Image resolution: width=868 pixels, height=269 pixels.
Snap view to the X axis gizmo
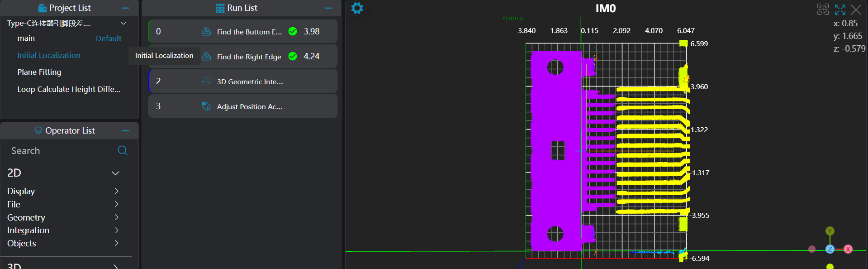point(848,249)
